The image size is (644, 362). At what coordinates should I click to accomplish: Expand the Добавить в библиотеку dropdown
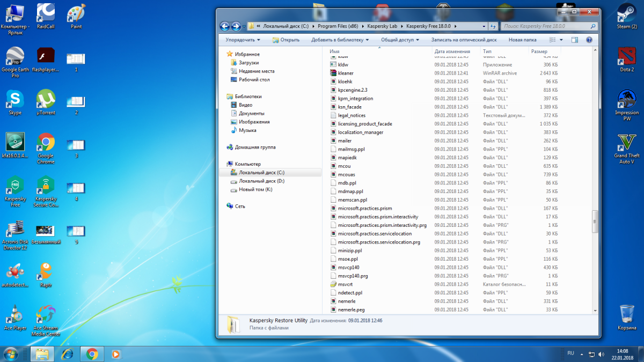[340, 40]
